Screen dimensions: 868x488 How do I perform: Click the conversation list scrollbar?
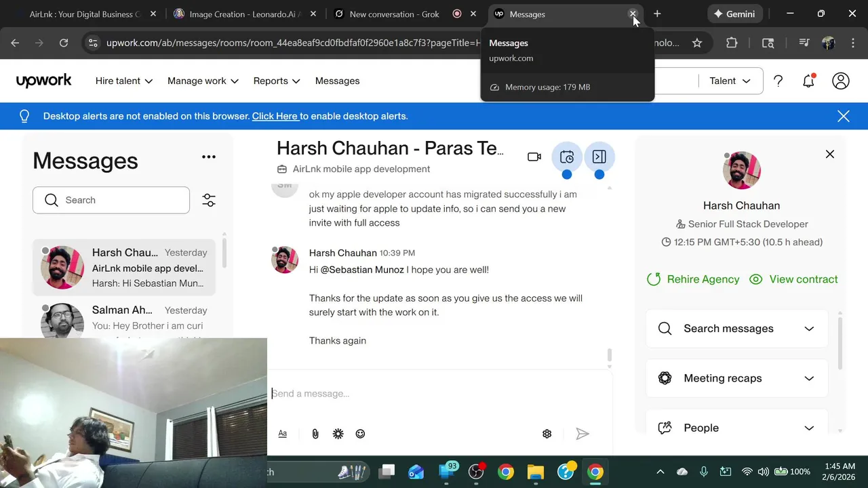(224, 253)
